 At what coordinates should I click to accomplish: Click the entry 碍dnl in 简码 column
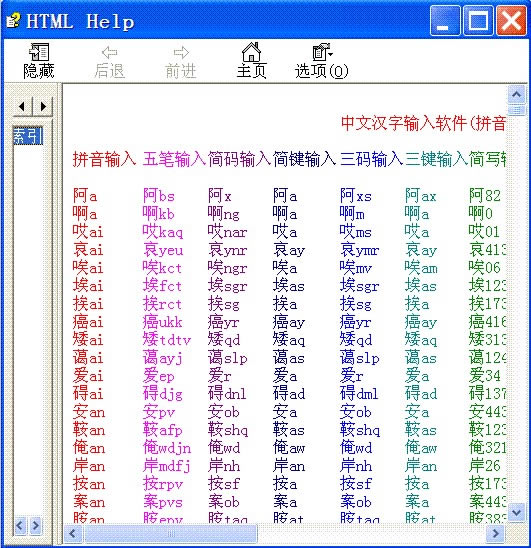(x=227, y=394)
